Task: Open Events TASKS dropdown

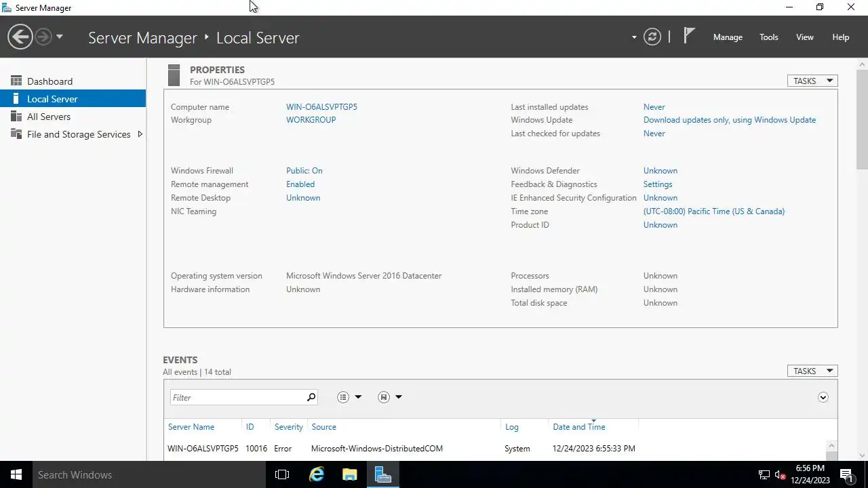Action: 812,371
